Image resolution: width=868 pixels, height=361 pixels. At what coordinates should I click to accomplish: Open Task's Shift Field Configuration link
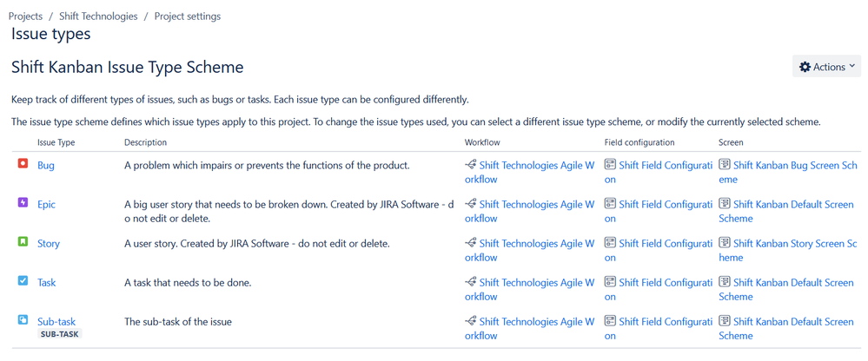click(659, 290)
